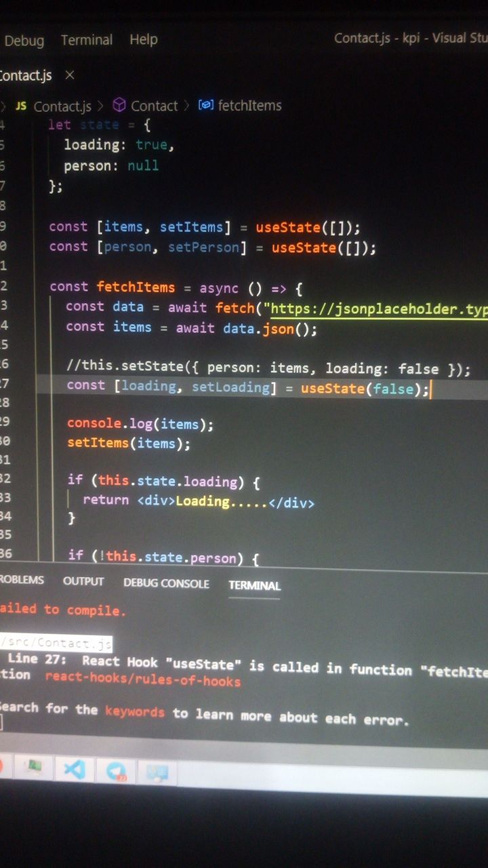Switch to the OUTPUT panel tab
The height and width of the screenshot is (868, 488).
click(x=83, y=582)
